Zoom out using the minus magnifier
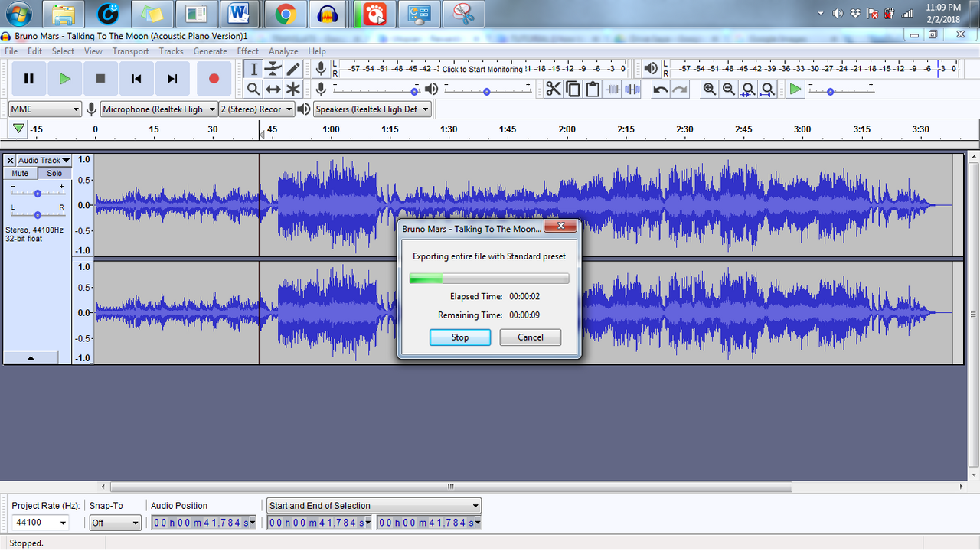This screenshot has width=980, height=551. point(729,89)
